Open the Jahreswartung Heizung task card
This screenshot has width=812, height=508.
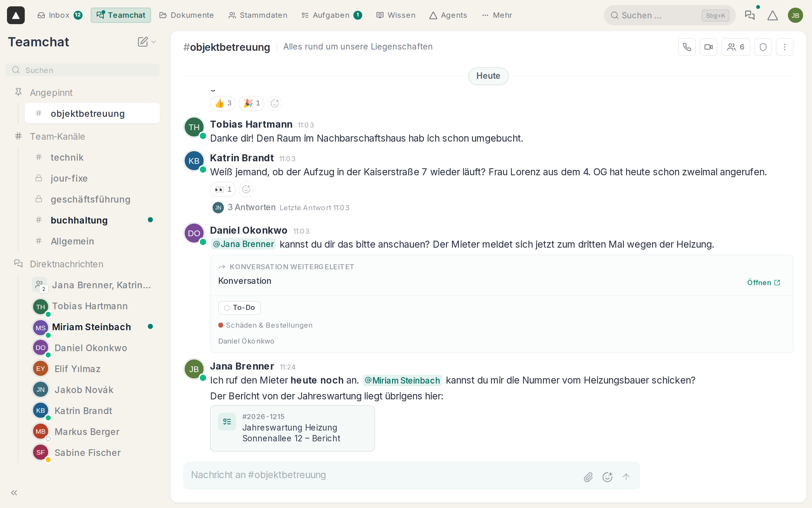point(292,428)
